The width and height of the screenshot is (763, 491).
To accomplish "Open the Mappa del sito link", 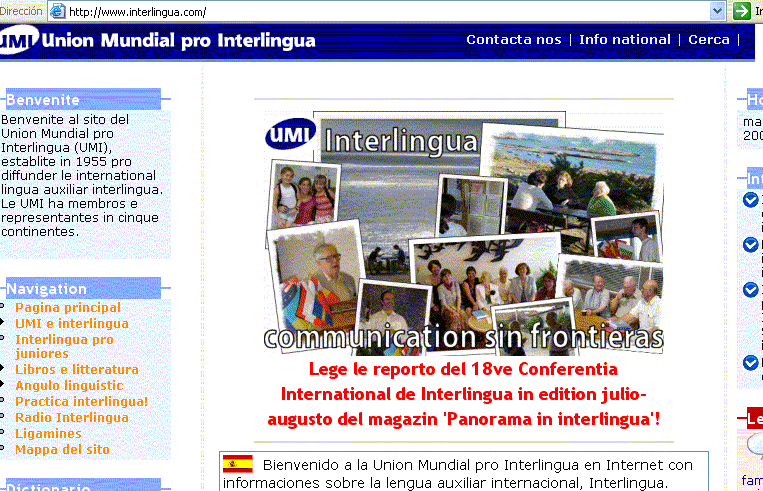I will pyautogui.click(x=62, y=450).
